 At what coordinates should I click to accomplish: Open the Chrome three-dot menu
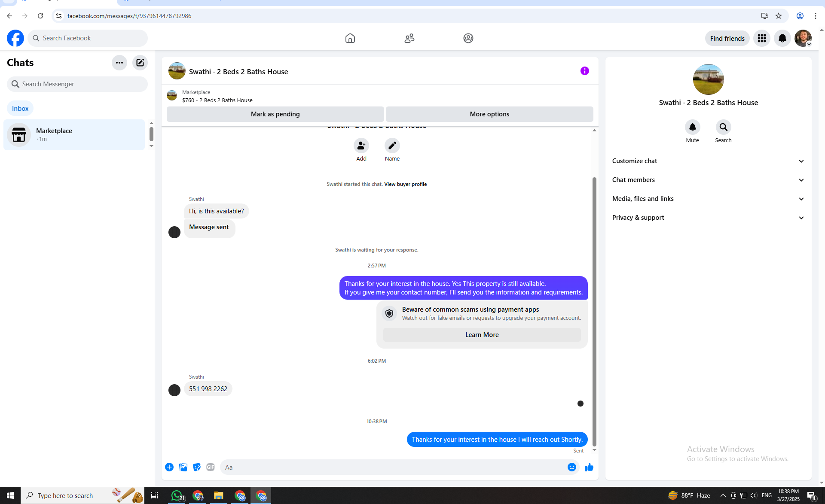[x=816, y=16]
